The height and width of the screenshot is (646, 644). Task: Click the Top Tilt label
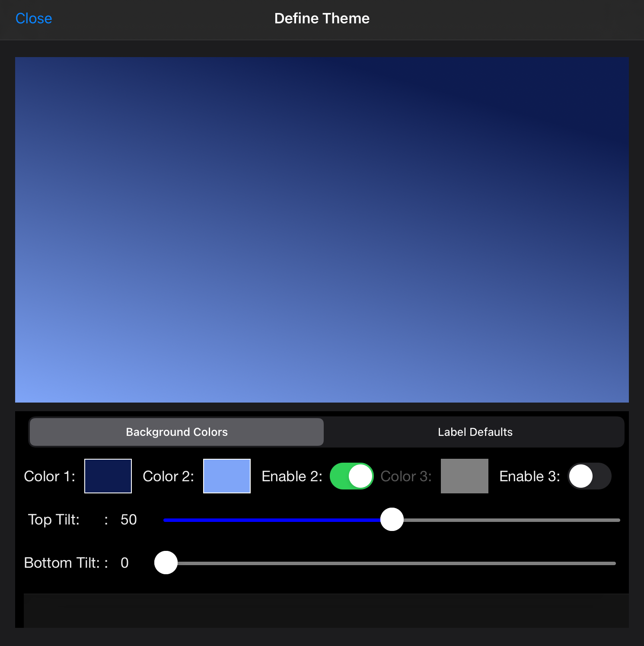pos(53,520)
